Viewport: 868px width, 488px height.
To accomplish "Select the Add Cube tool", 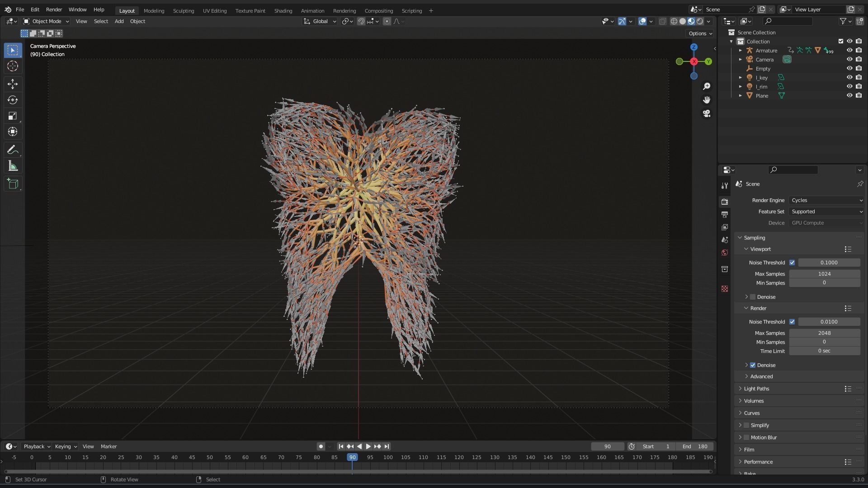I will [x=13, y=184].
